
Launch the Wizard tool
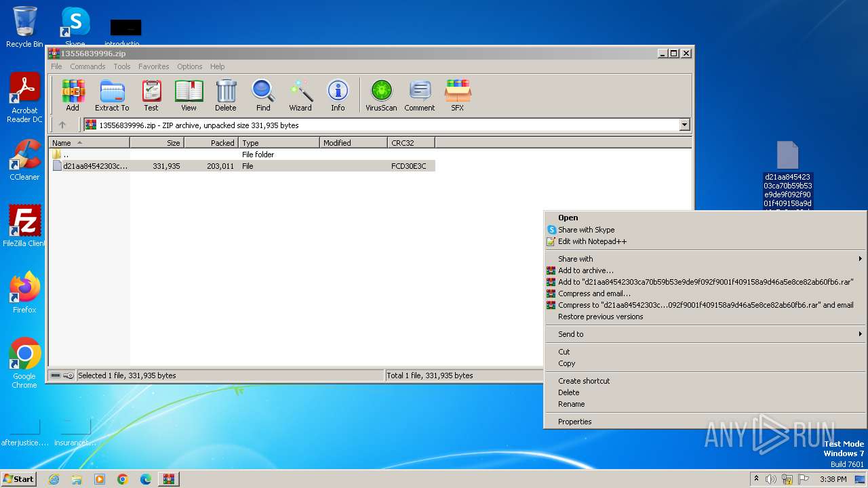pyautogui.click(x=300, y=95)
